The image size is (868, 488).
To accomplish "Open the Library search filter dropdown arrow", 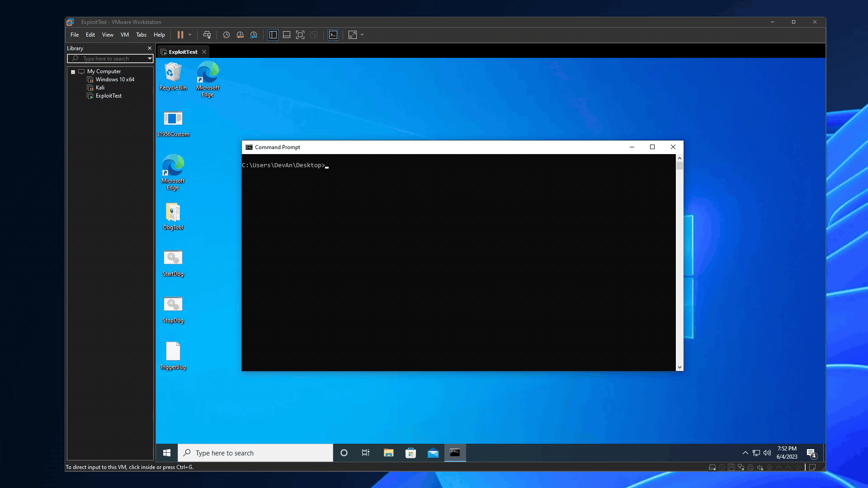I will [150, 59].
